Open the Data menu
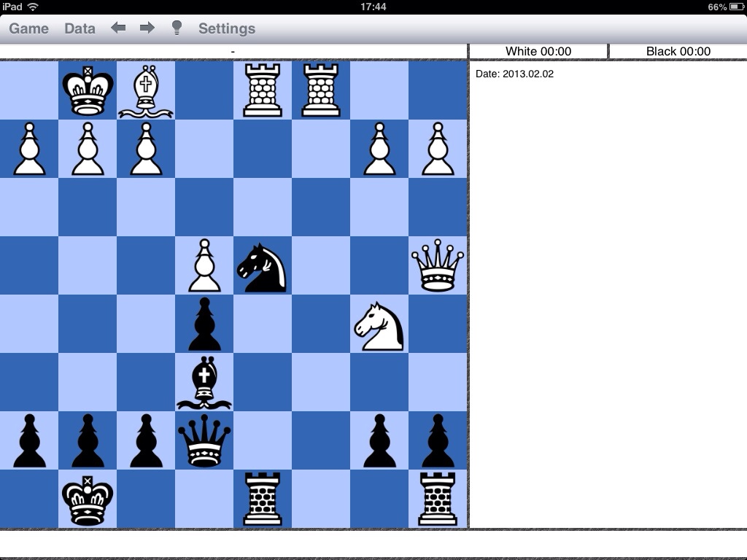This screenshot has height=560, width=747. (80, 28)
